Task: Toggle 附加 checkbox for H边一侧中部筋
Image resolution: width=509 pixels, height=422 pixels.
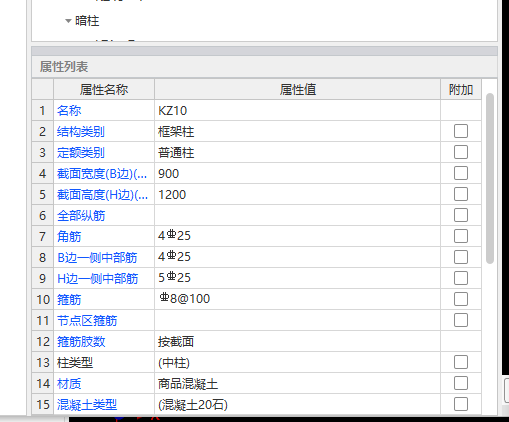Action: click(461, 278)
